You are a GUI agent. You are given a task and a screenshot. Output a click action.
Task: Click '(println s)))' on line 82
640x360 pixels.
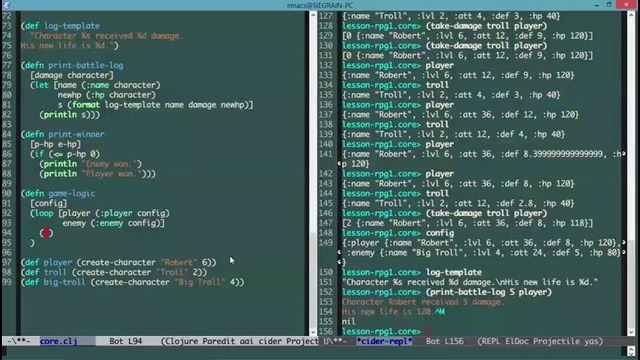(x=70, y=115)
